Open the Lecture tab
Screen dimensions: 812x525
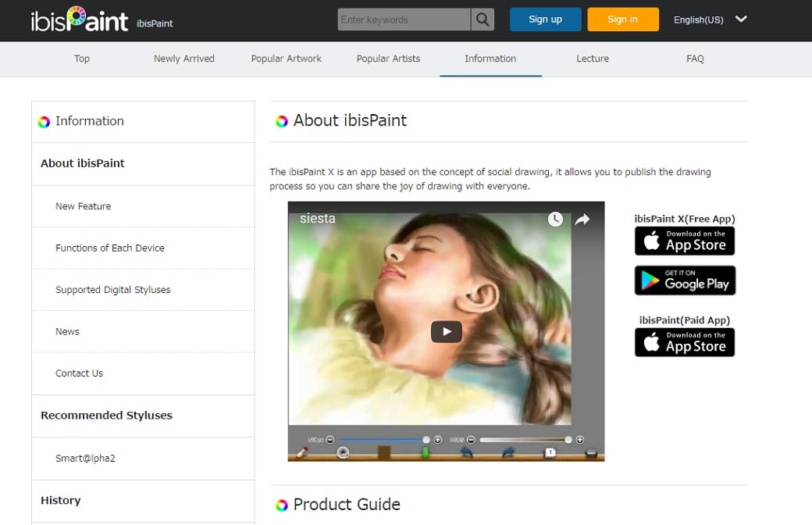[x=592, y=59]
